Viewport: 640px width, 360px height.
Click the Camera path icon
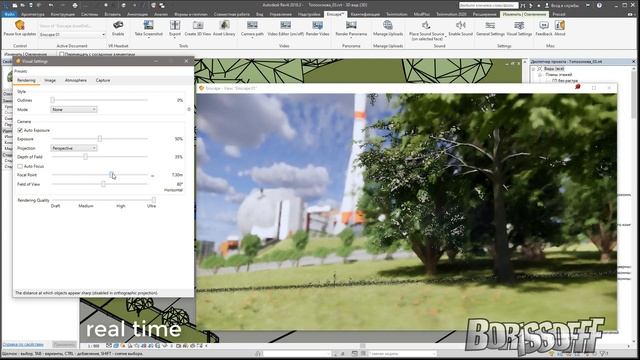click(x=252, y=25)
